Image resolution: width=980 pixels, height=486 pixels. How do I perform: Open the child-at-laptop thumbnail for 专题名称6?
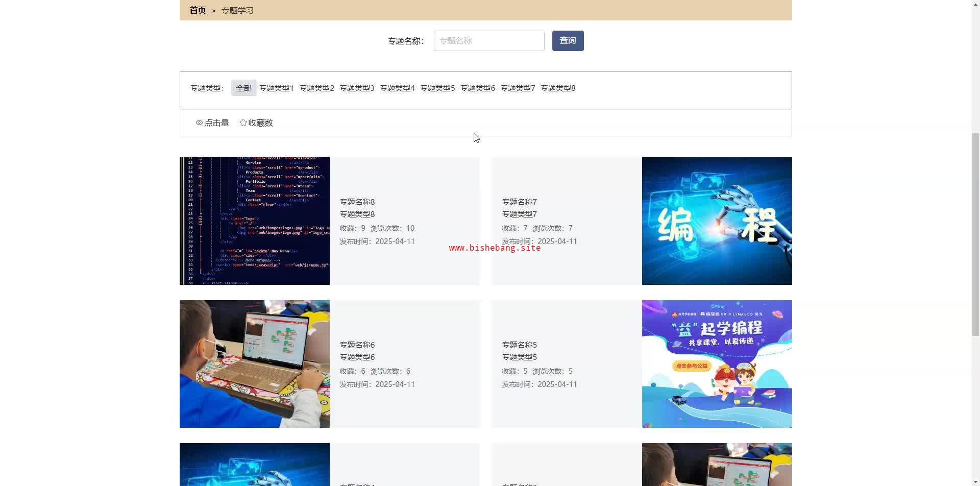click(x=255, y=364)
